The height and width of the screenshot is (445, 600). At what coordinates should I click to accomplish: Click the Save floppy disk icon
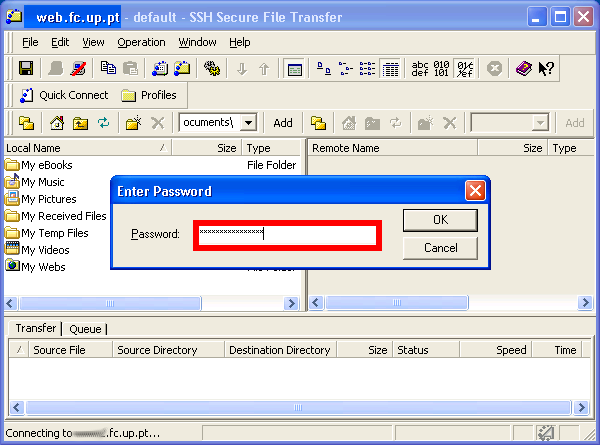coord(26,68)
